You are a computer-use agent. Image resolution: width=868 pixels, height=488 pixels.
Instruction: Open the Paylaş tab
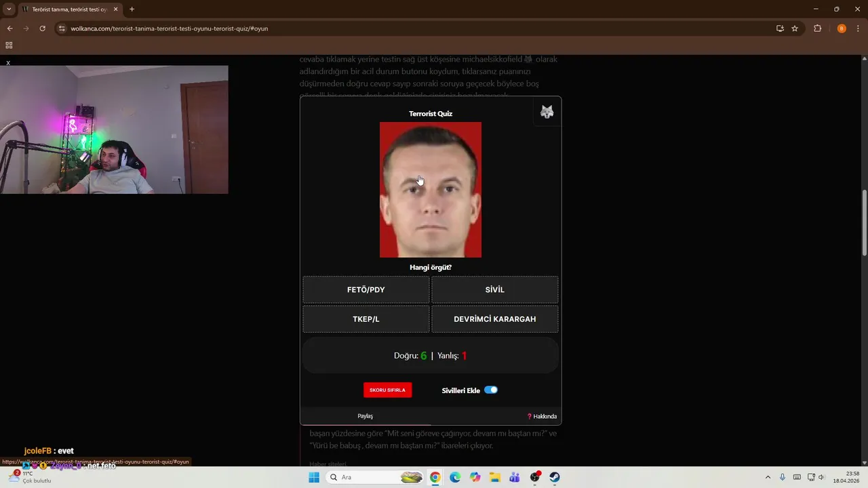pyautogui.click(x=366, y=416)
